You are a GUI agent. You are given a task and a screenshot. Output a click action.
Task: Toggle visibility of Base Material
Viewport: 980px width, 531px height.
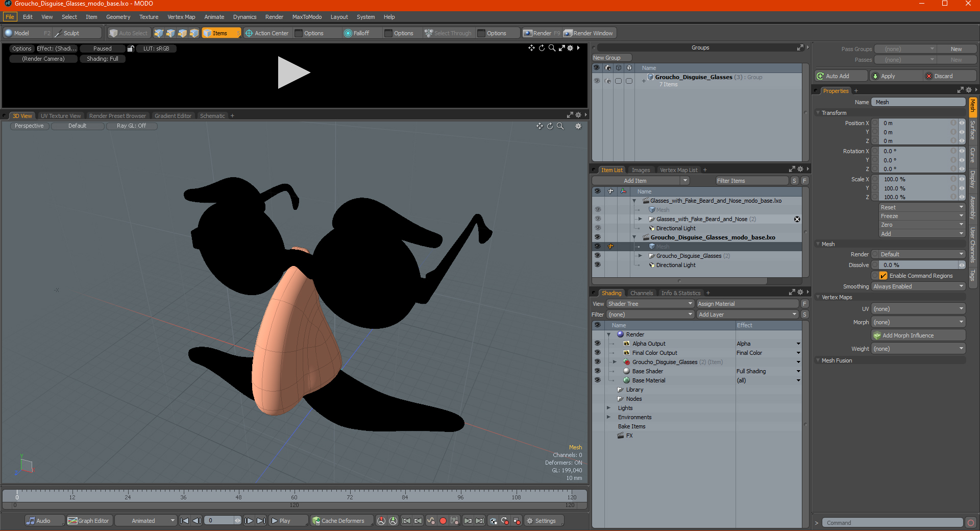click(x=597, y=380)
